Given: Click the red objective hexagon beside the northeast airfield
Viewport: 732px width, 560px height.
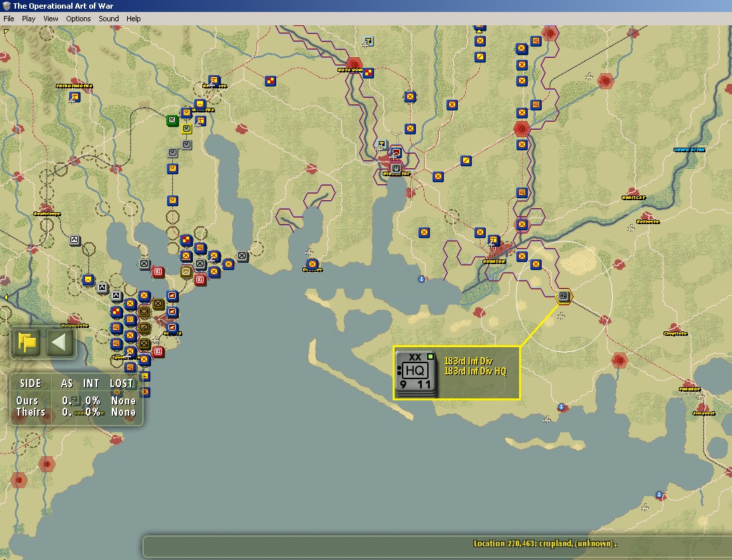Looking at the screenshot, I should click(606, 81).
